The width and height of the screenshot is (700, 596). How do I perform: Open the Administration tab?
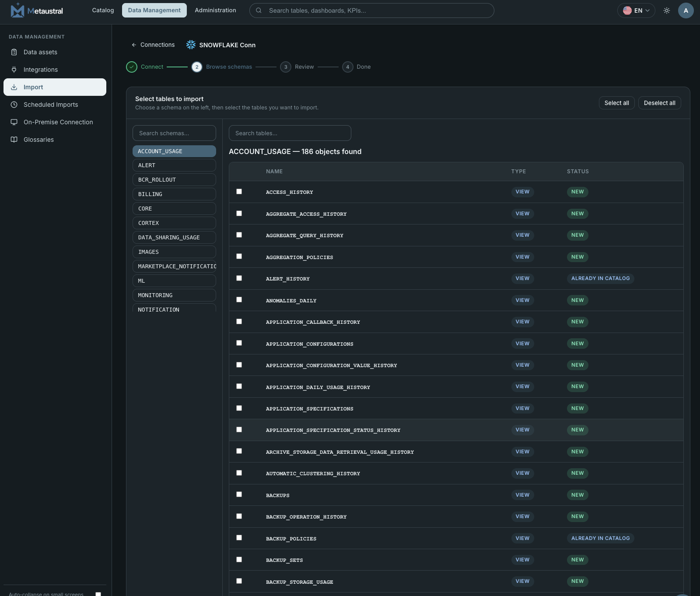215,10
